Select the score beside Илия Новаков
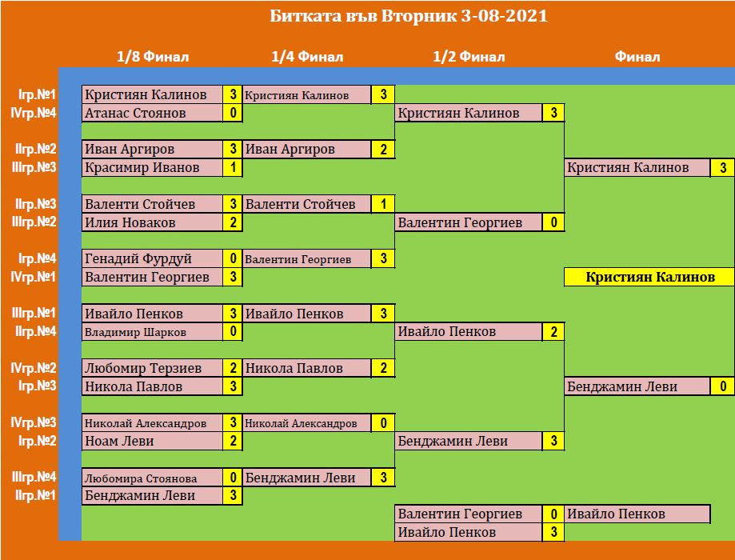Screen dimensions: 735x560 [x=233, y=222]
